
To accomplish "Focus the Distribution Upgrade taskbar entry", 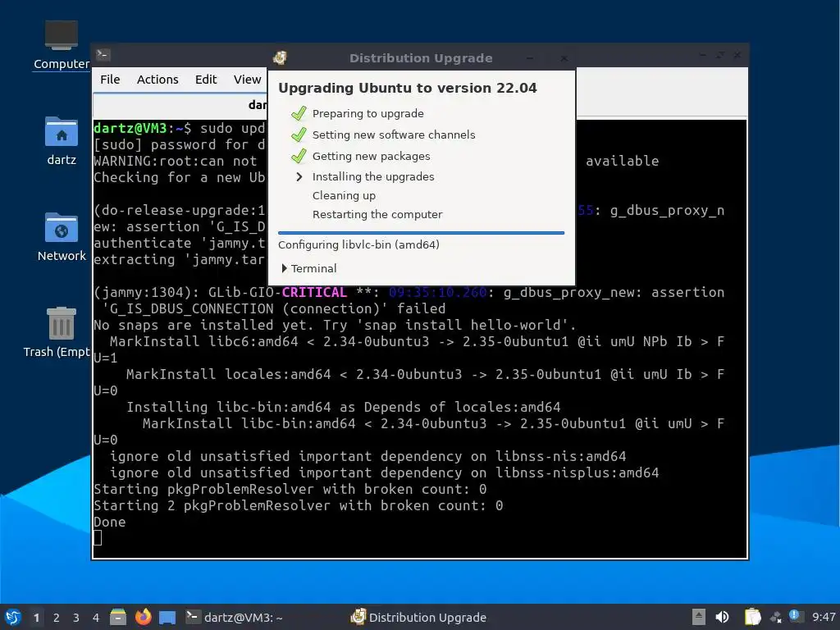I will 418,618.
